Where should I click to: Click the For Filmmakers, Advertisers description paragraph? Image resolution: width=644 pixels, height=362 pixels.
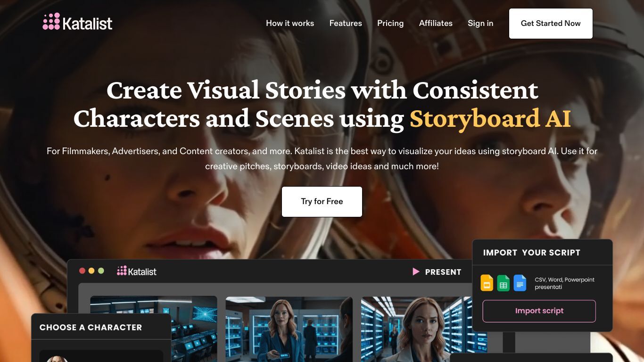click(322, 159)
